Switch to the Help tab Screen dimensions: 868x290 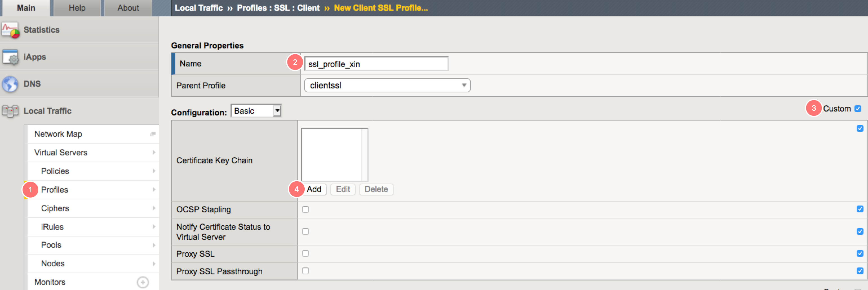[x=77, y=8]
